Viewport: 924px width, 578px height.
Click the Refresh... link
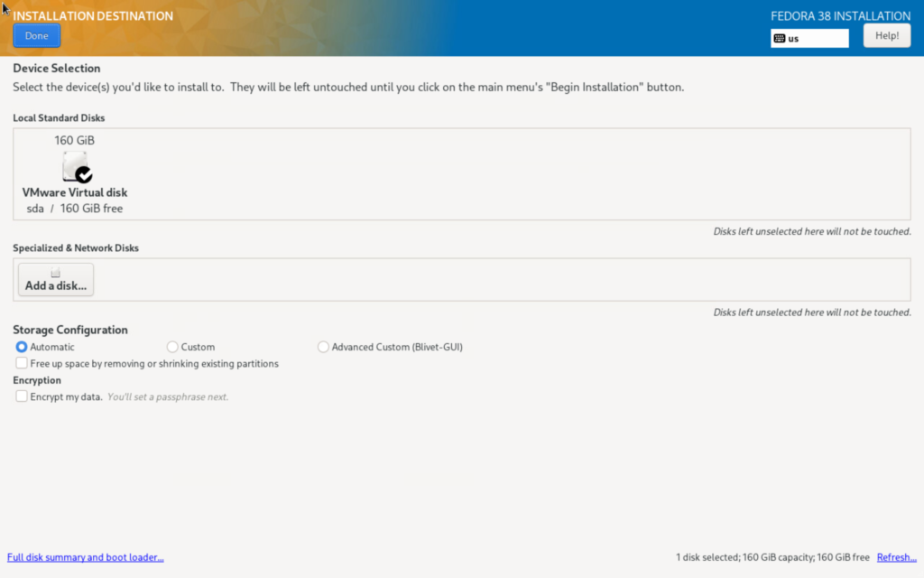896,557
